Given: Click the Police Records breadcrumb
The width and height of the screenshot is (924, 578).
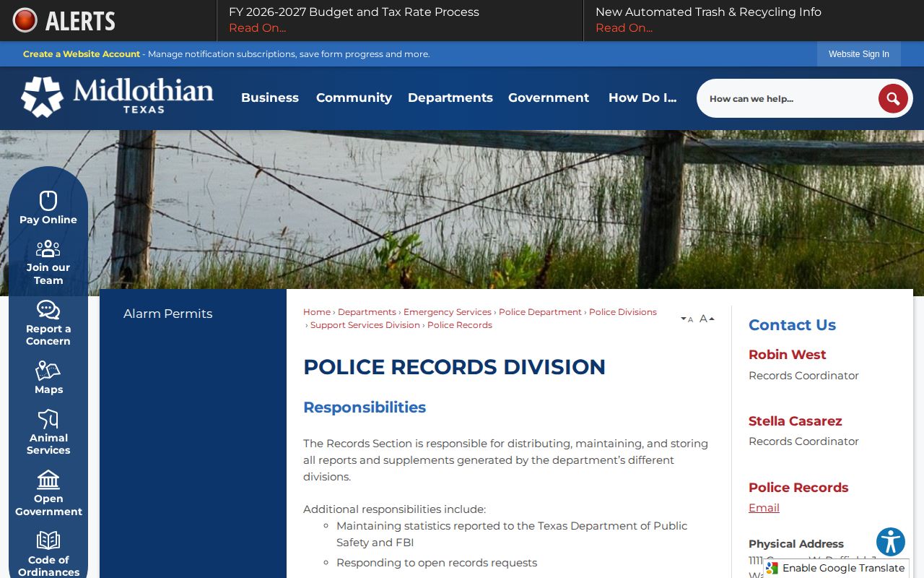Looking at the screenshot, I should pyautogui.click(x=460, y=325).
